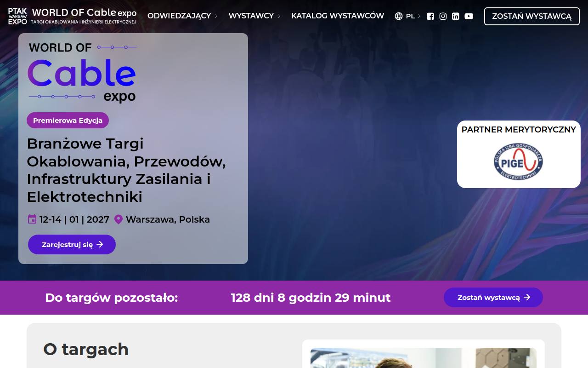This screenshot has width=588, height=368.
Task: Open the Facebook icon in the header
Action: click(430, 16)
